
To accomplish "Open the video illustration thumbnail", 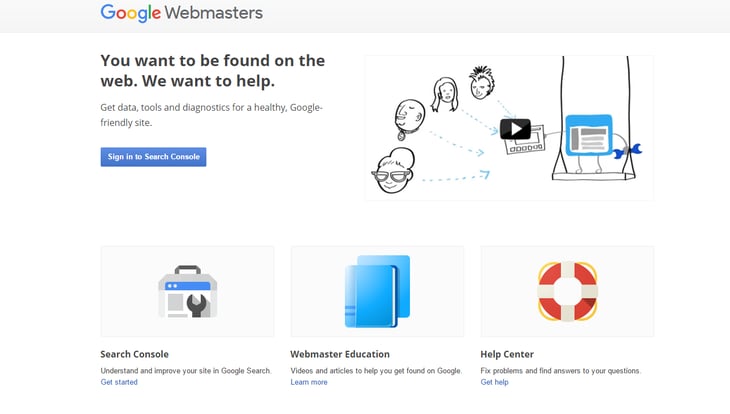I will click(509, 128).
